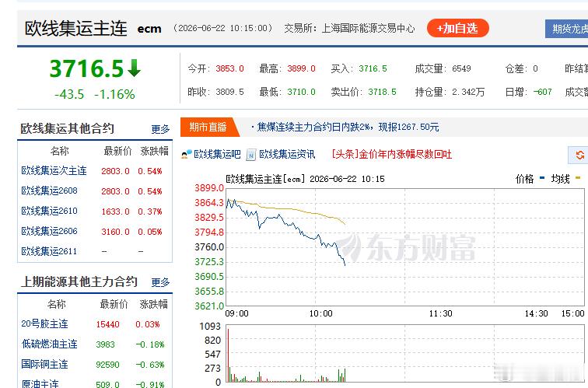Click the 11:30 time axis label
This screenshot has height=388, width=588.
pyautogui.click(x=441, y=313)
